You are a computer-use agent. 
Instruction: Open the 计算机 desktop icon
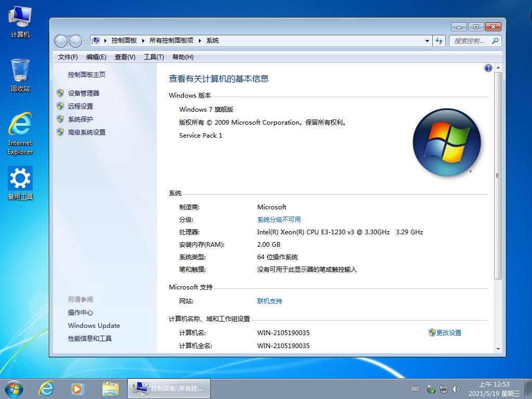20,22
